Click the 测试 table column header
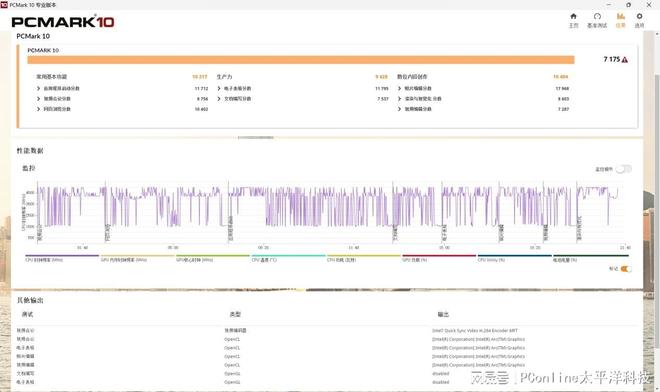The image size is (660, 392). click(x=27, y=314)
